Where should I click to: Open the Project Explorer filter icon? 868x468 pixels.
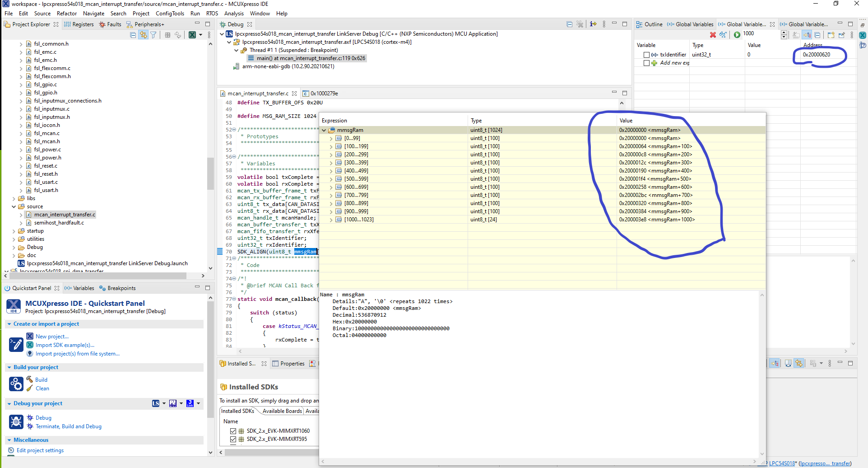click(x=153, y=35)
